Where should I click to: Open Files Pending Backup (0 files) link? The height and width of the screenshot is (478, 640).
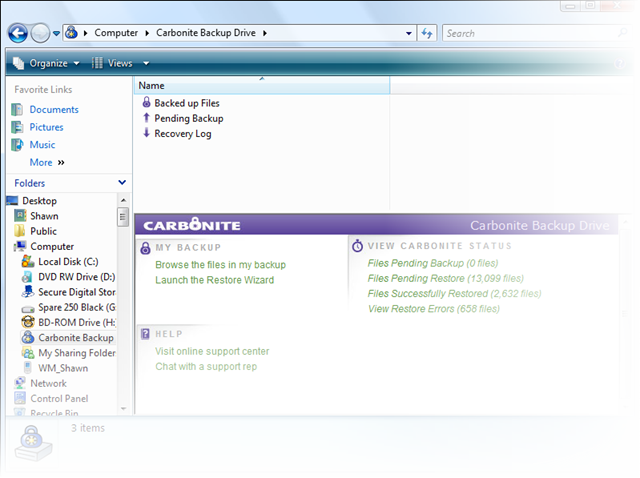[433, 263]
